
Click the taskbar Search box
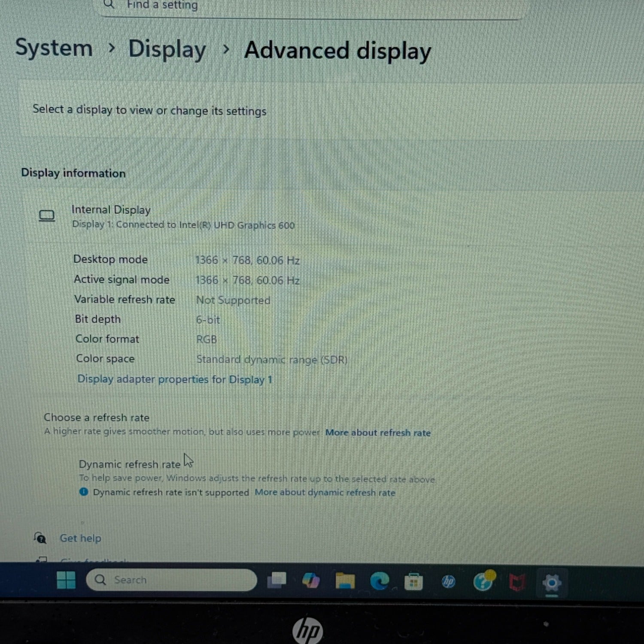coord(172,580)
